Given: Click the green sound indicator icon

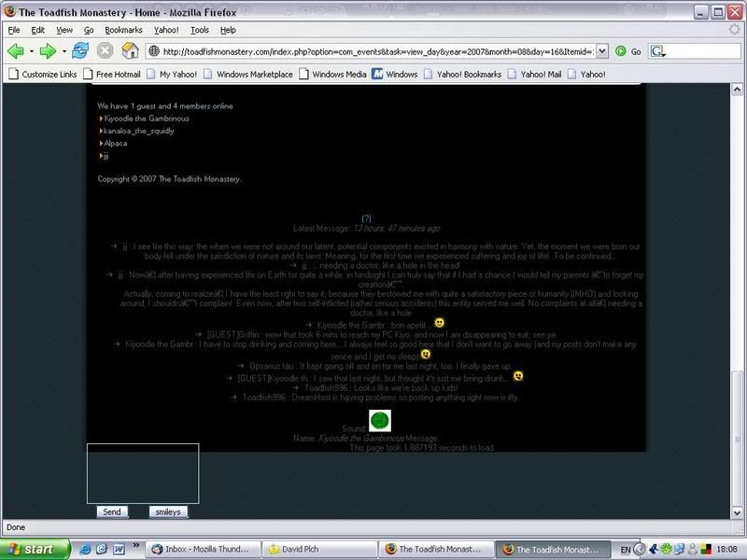Looking at the screenshot, I should pyautogui.click(x=379, y=421).
